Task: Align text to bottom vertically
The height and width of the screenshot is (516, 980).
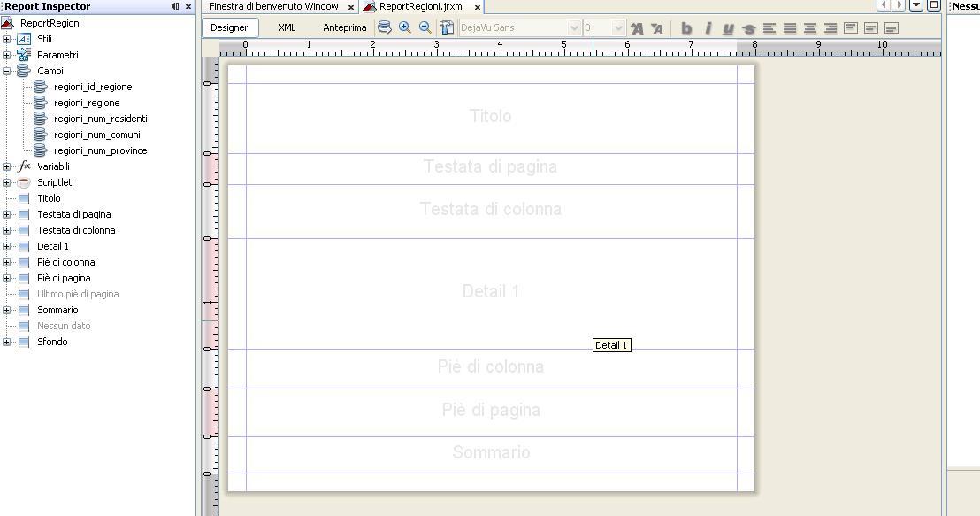Action: [x=892, y=28]
